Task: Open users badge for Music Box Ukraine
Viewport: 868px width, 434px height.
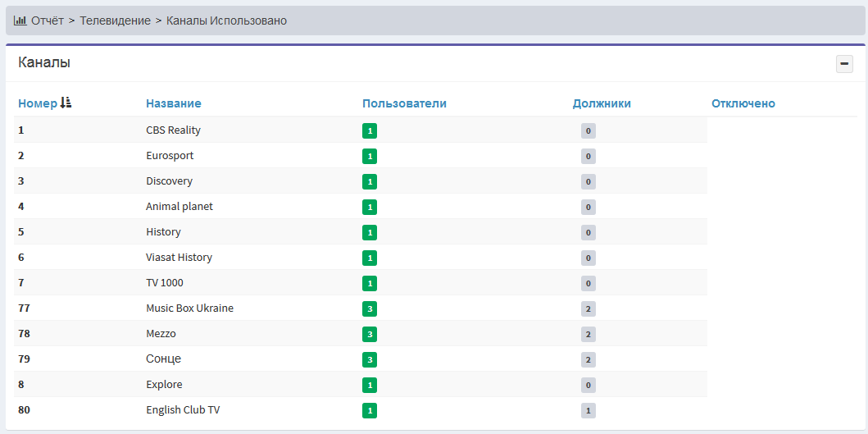Action: pyautogui.click(x=370, y=308)
